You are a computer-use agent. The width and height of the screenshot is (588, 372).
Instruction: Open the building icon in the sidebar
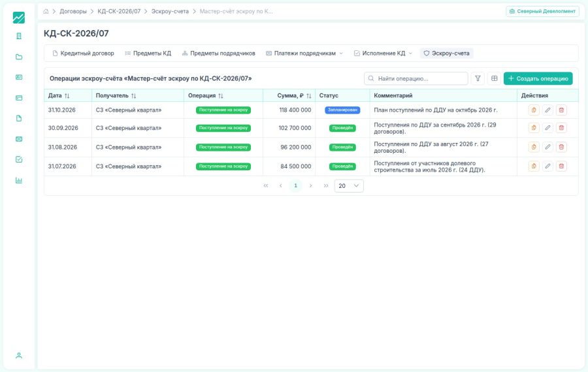click(19, 36)
